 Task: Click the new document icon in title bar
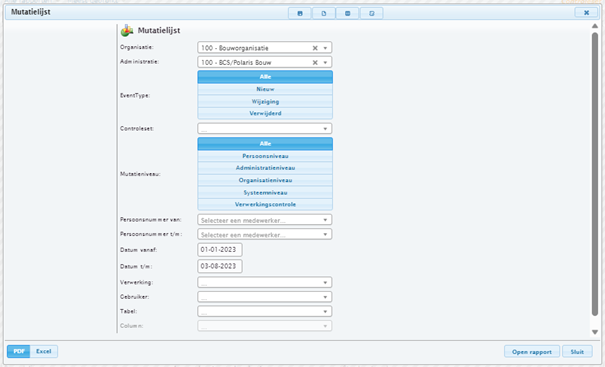[324, 13]
